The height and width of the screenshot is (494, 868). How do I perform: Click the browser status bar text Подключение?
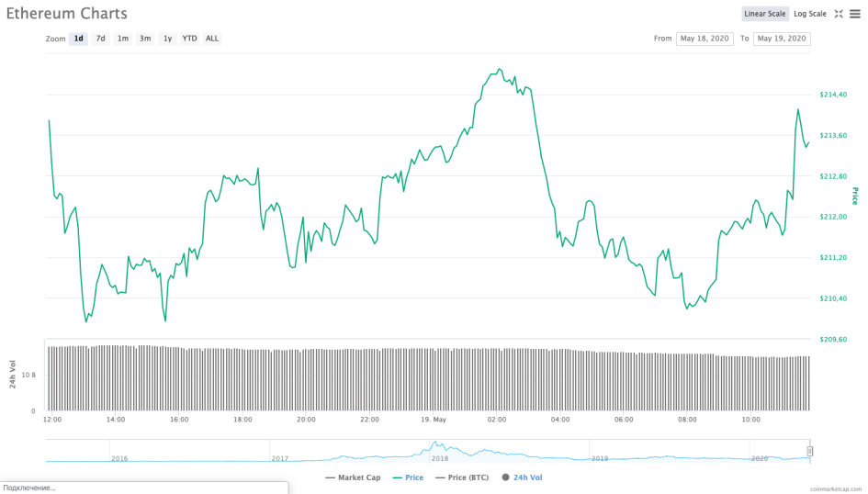point(29,488)
